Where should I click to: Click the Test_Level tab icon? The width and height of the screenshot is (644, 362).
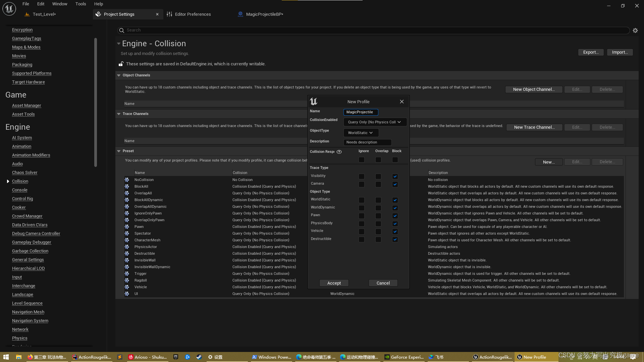pyautogui.click(x=27, y=14)
